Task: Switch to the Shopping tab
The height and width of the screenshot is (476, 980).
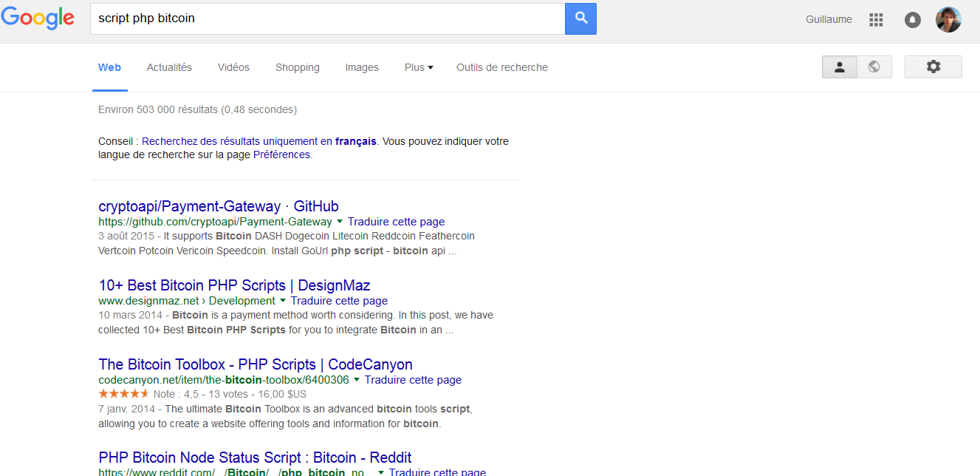Action: pos(298,67)
